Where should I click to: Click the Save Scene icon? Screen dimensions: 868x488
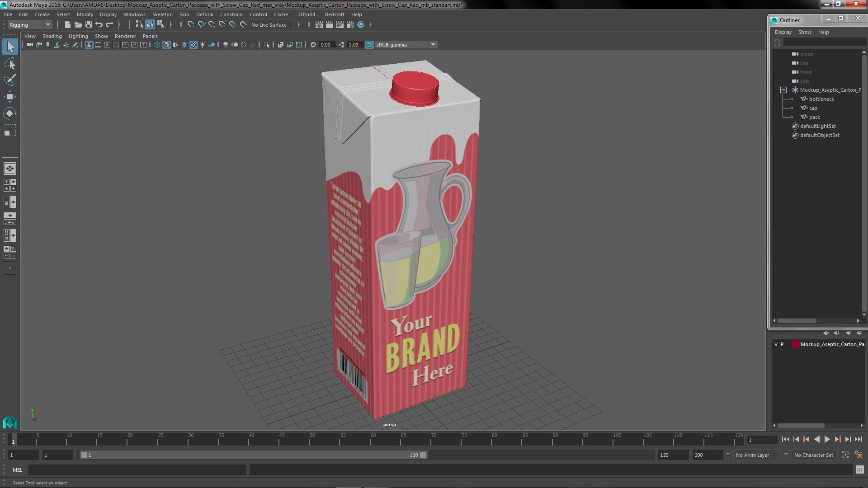click(89, 25)
